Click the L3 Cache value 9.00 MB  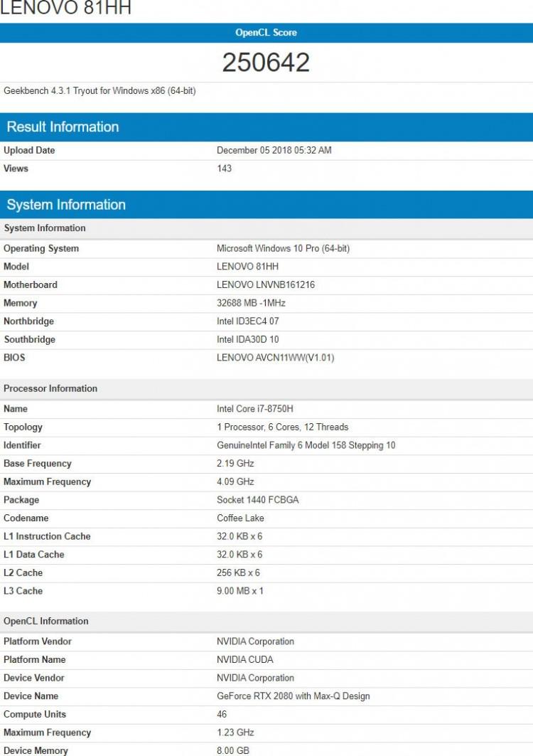(239, 591)
